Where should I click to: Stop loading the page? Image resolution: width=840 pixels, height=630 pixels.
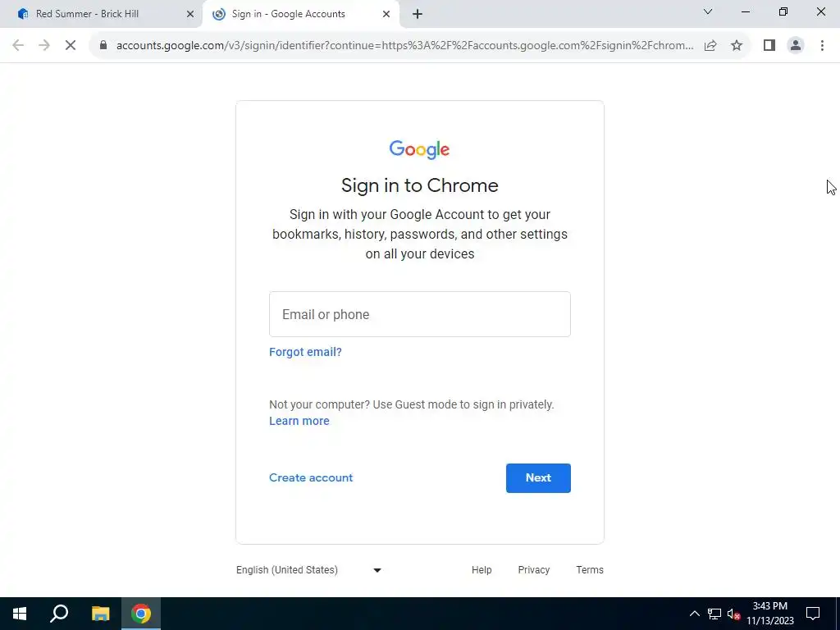point(71,46)
